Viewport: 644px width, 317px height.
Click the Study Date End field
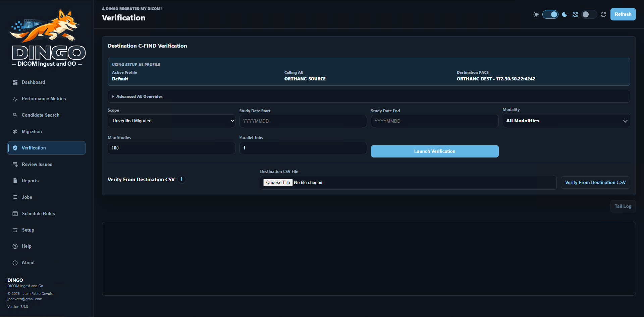pos(435,121)
